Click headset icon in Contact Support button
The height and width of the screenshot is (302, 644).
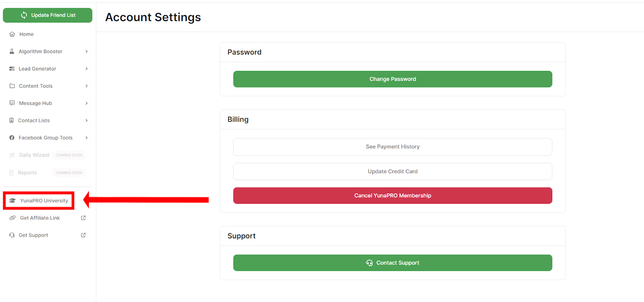[369, 263]
